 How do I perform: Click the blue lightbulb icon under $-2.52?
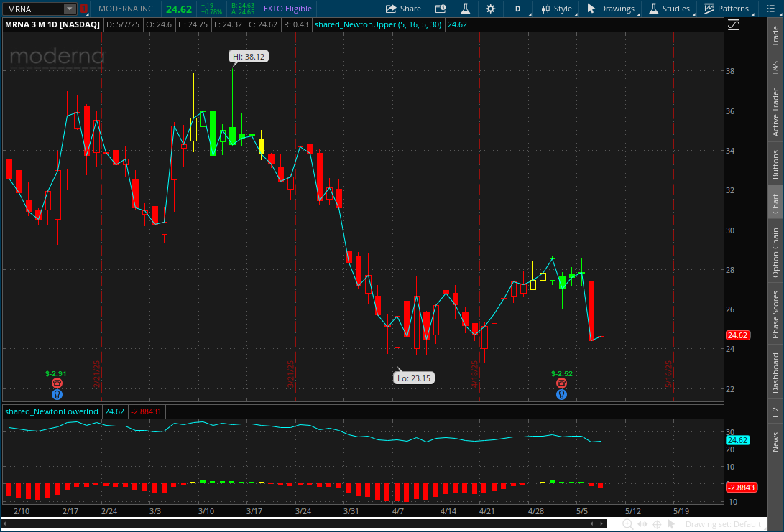pos(561,395)
